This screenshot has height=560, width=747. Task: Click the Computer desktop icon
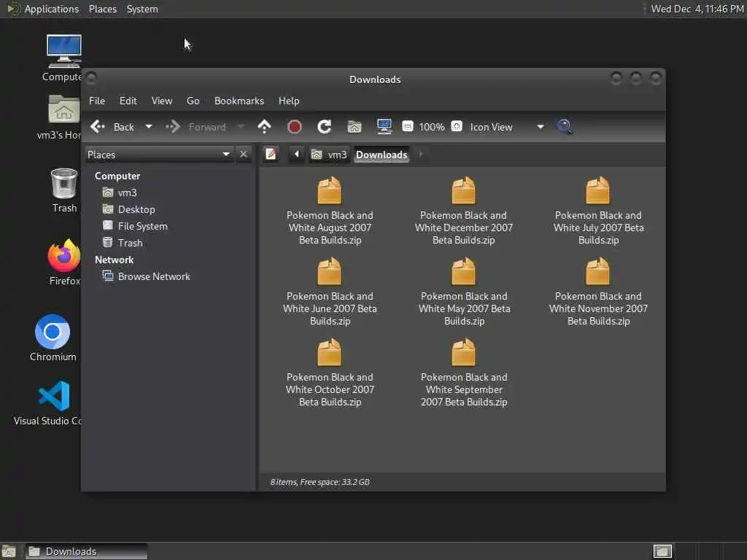[64, 58]
